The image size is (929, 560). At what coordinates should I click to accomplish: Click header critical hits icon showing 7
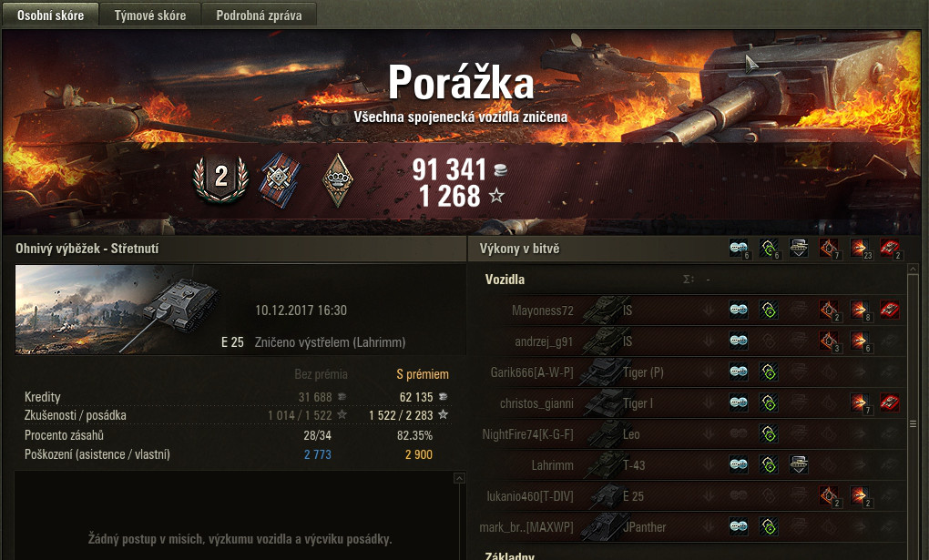point(829,249)
